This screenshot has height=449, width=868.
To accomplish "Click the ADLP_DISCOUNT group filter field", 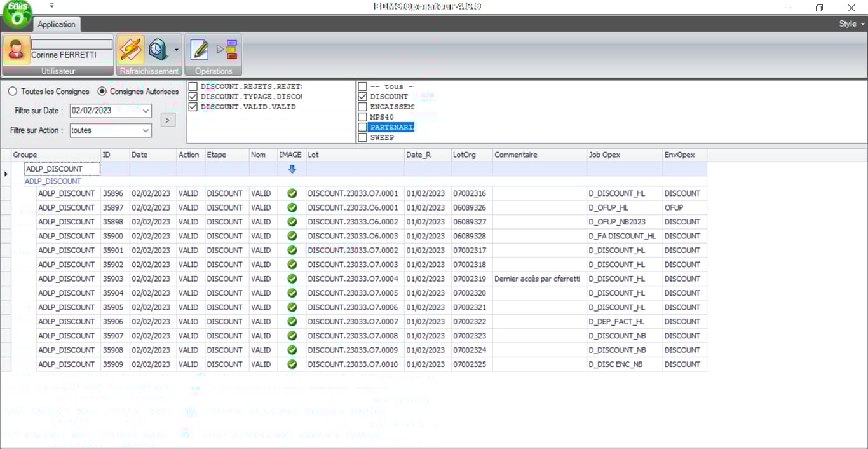I will 62,169.
